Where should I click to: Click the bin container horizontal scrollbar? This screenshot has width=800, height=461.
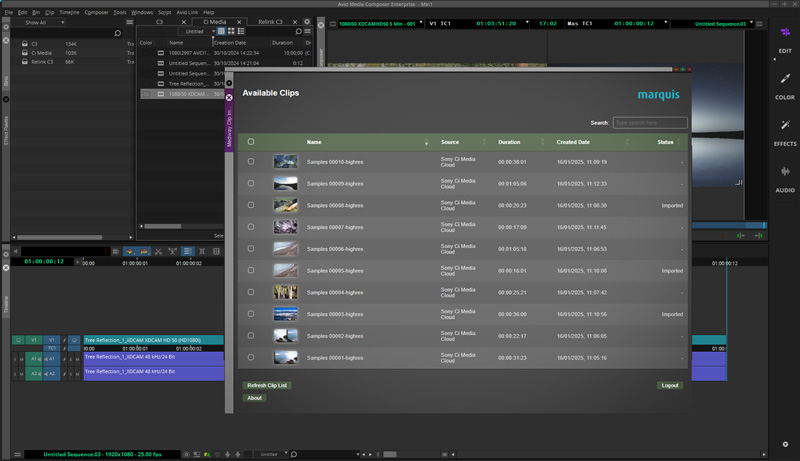coord(60,237)
